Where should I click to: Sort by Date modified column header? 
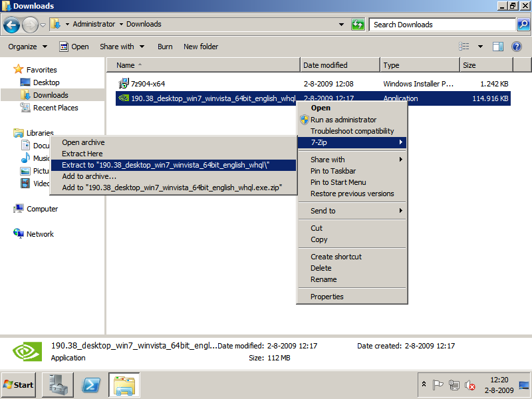pos(340,65)
